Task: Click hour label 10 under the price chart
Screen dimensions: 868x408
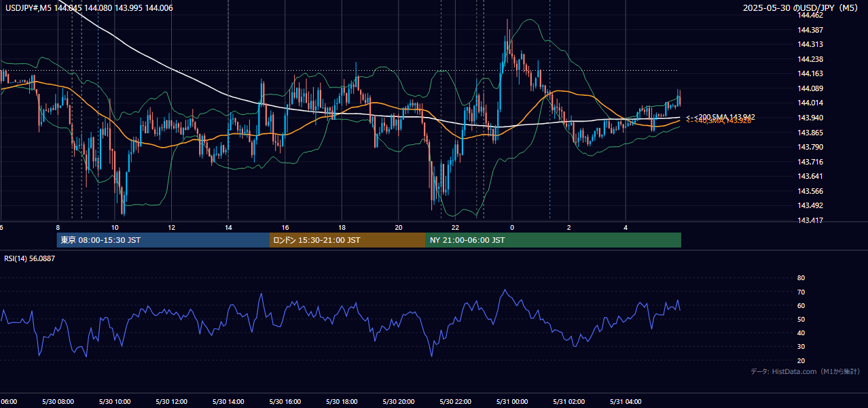Action: pos(115,227)
